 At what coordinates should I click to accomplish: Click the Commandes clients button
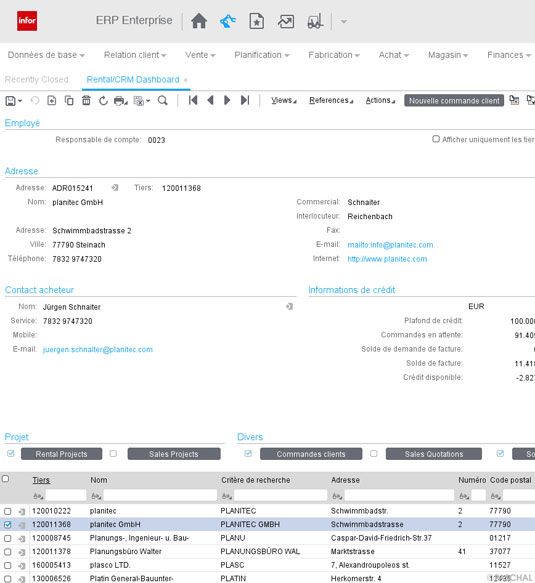click(x=311, y=454)
